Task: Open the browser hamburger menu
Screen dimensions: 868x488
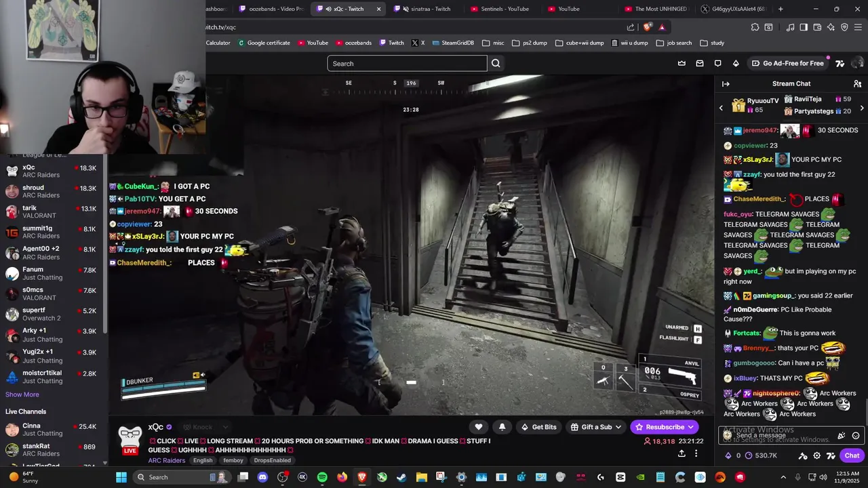Action: pyautogui.click(x=858, y=27)
